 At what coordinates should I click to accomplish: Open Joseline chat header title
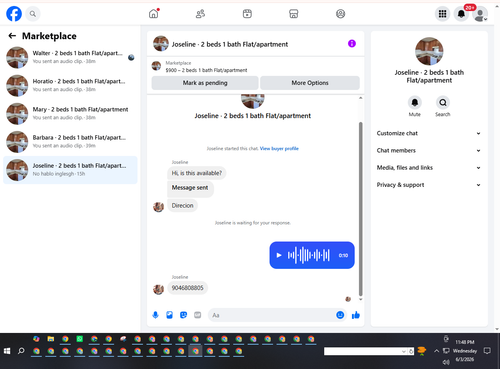tap(230, 44)
